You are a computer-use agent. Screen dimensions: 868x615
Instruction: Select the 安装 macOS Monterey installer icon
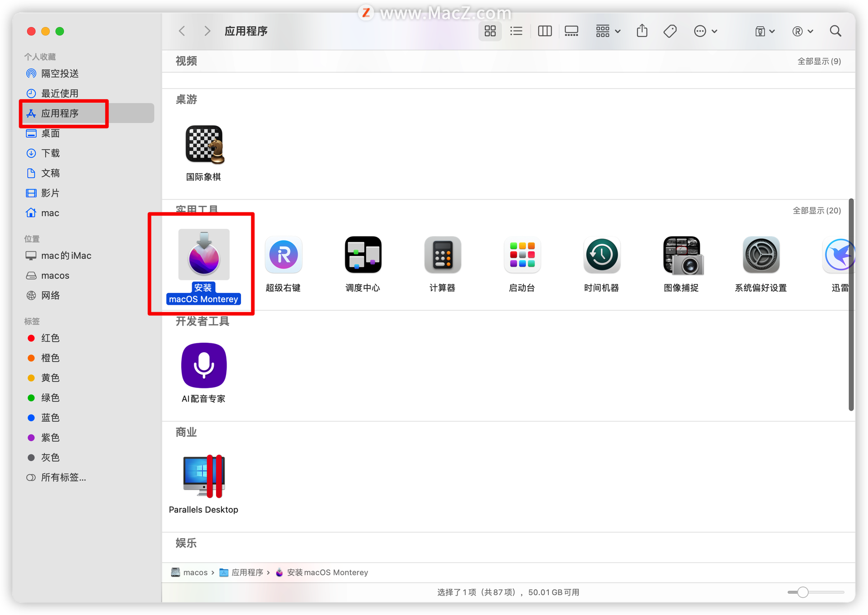coord(204,255)
